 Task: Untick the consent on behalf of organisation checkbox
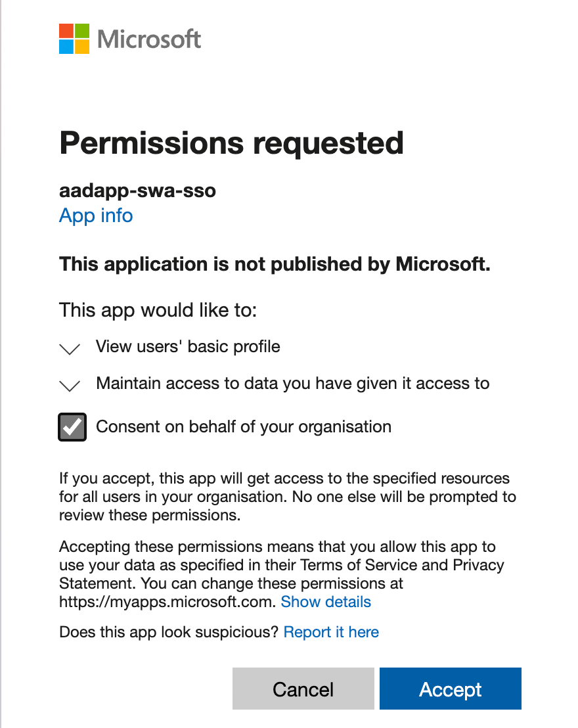click(x=72, y=426)
